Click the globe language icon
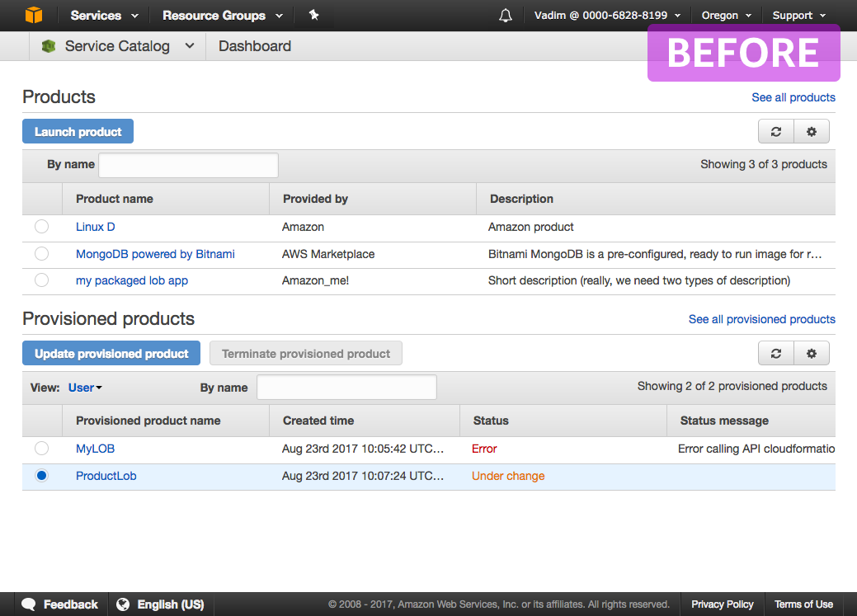The image size is (857, 616). click(x=123, y=604)
